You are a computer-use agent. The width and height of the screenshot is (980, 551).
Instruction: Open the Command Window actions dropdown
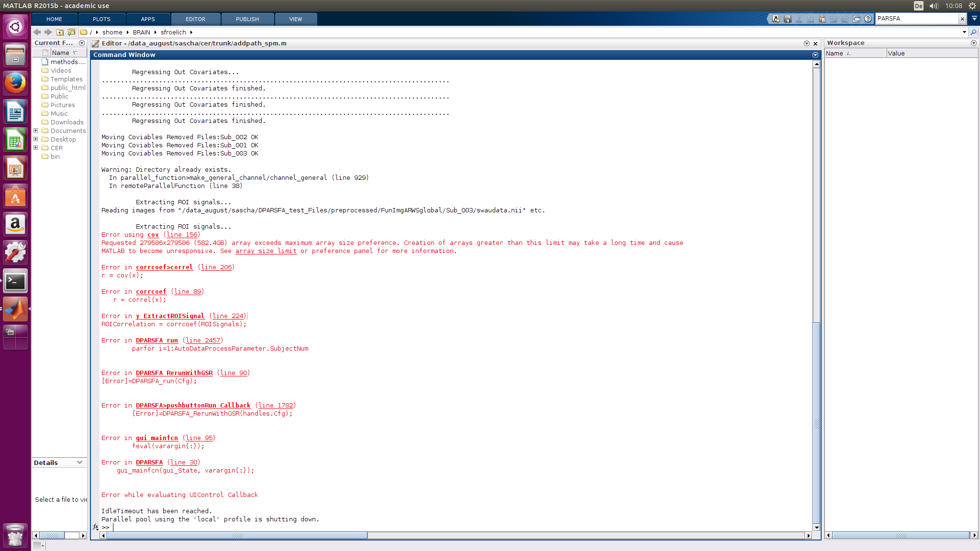point(815,55)
